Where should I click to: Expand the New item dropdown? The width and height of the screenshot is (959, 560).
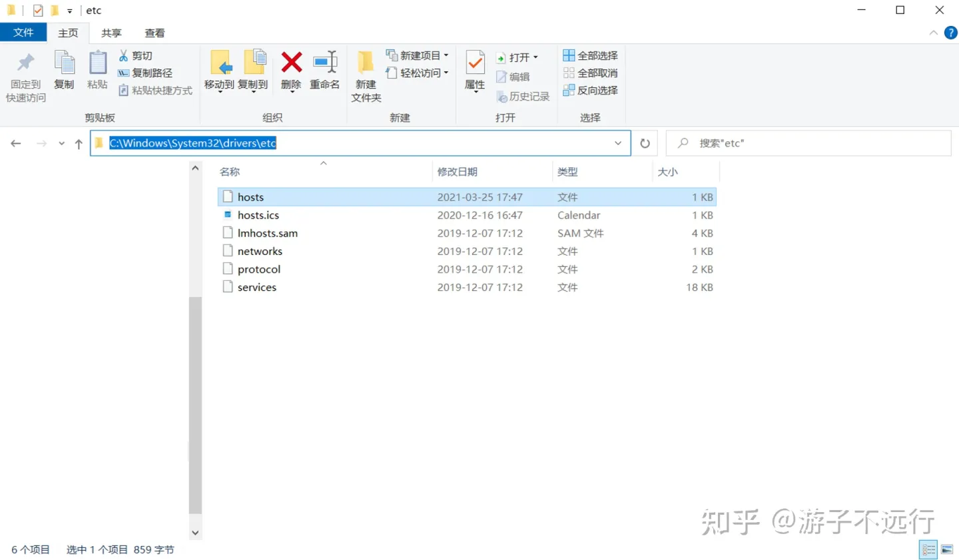pos(418,56)
